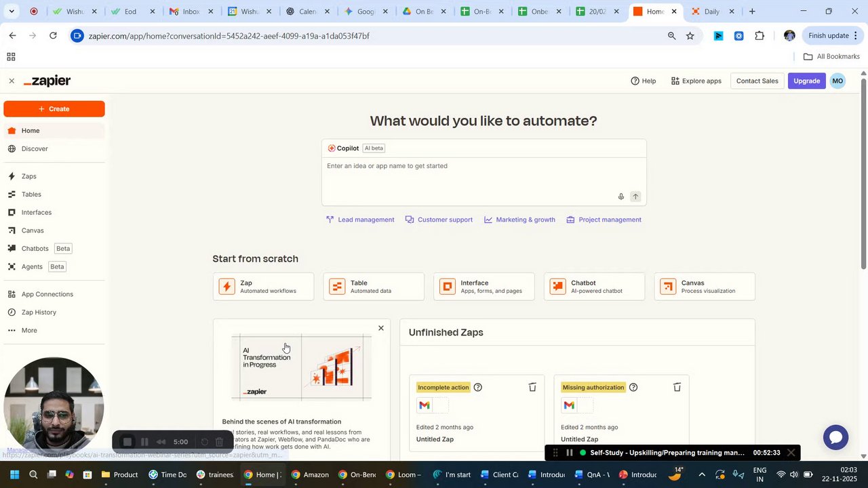Image resolution: width=868 pixels, height=488 pixels.
Task: Open Help in the top bar
Action: [x=643, y=81]
